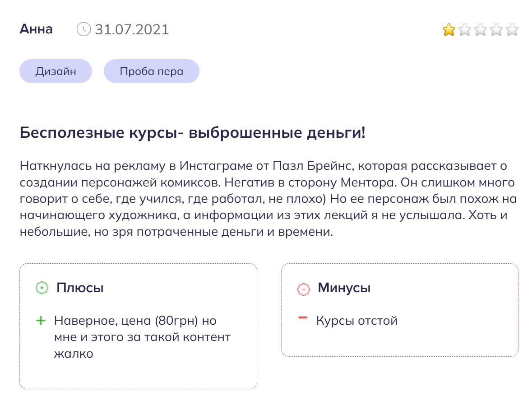Click the fifth rating star

point(512,30)
